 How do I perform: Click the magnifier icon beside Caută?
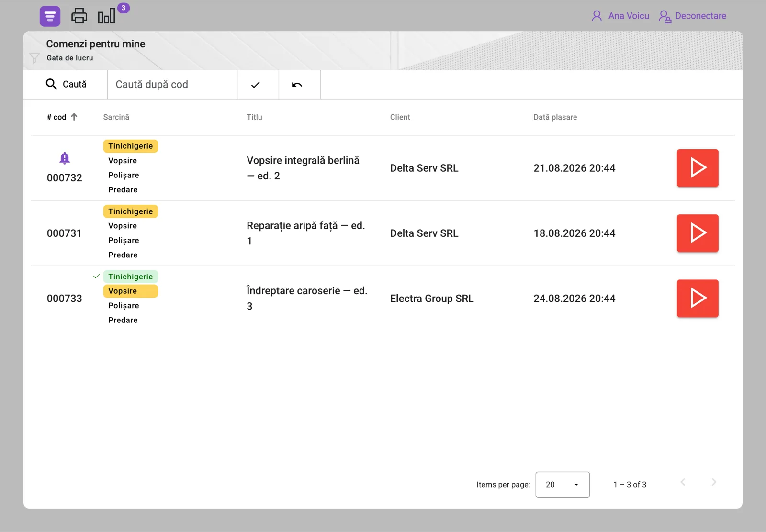coord(51,84)
